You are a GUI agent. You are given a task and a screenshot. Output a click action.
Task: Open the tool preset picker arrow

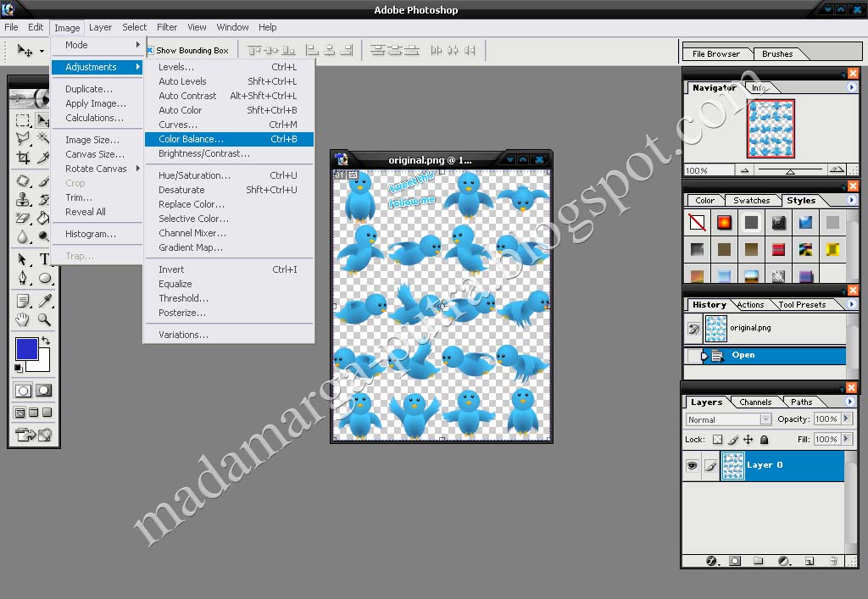pyautogui.click(x=42, y=51)
